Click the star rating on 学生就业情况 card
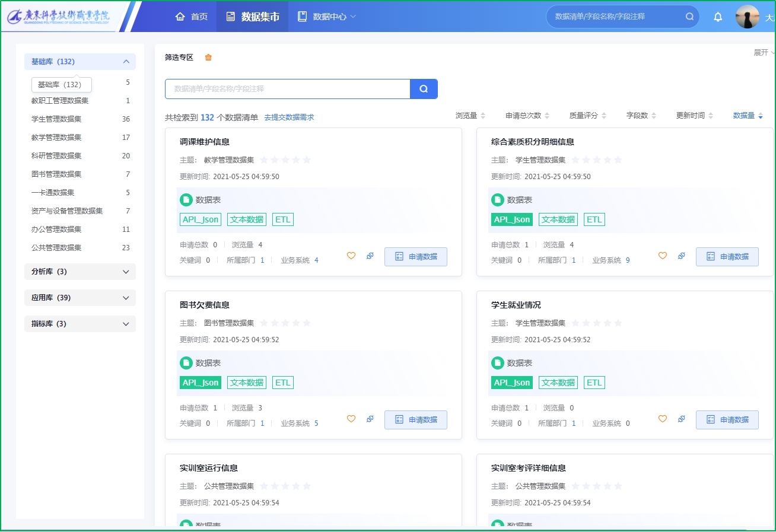The width and height of the screenshot is (776, 532). pyautogui.click(x=597, y=323)
